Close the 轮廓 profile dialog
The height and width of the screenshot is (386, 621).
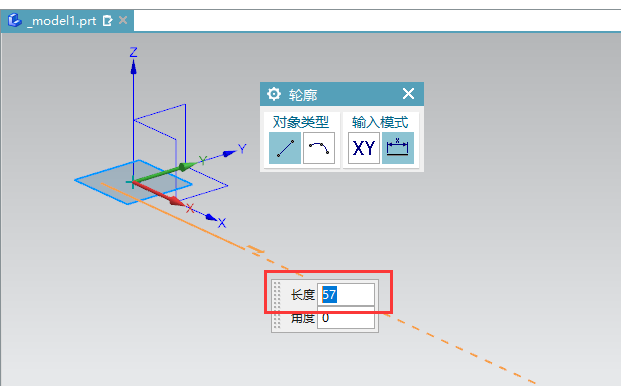click(x=408, y=94)
